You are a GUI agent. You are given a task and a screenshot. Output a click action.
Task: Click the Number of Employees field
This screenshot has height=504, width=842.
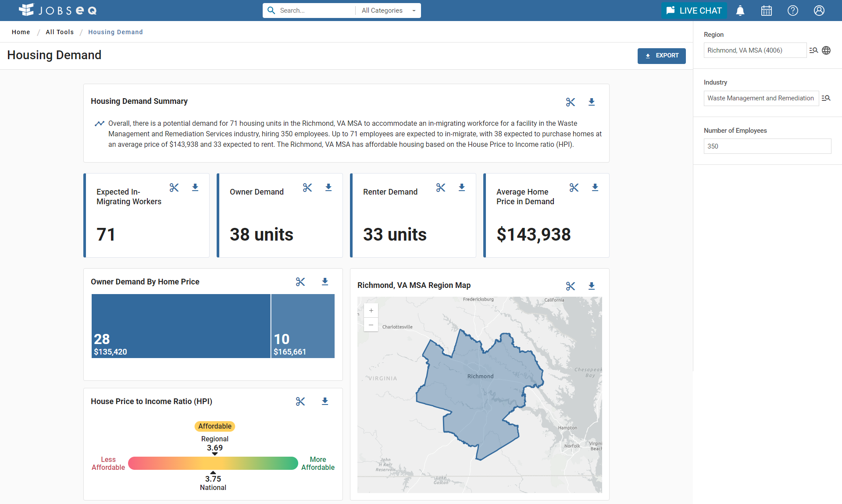767,146
